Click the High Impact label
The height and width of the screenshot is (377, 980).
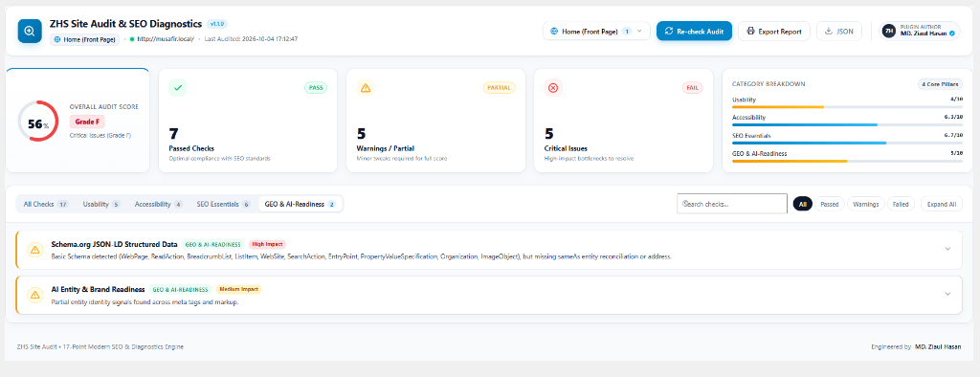(x=268, y=244)
